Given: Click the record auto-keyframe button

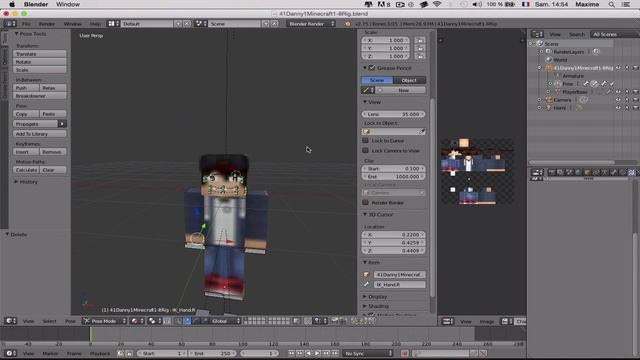Looking at the screenshot, I should pyautogui.click(x=404, y=353).
